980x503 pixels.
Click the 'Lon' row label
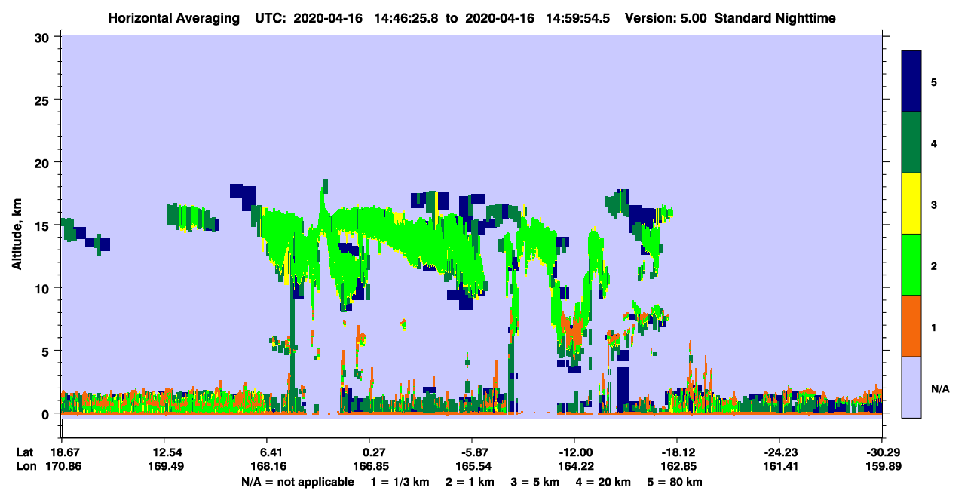[25, 466]
